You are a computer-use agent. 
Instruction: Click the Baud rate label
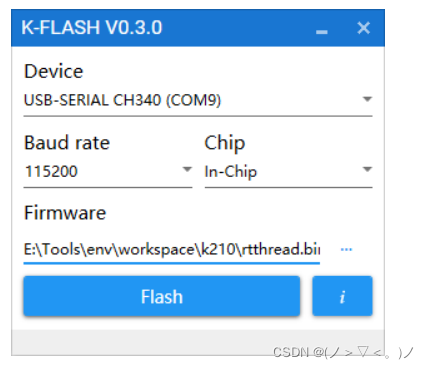pyautogui.click(x=67, y=143)
